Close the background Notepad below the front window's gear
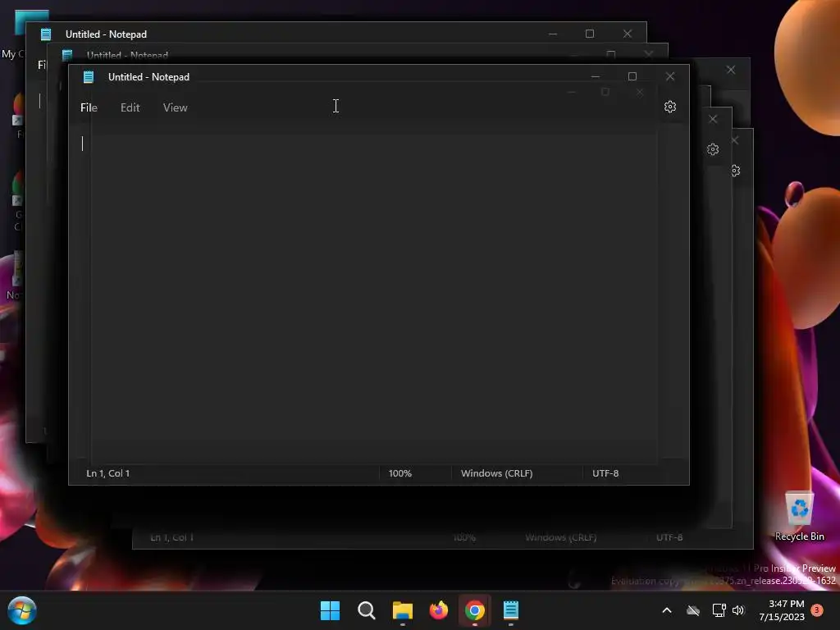 pos(713,119)
